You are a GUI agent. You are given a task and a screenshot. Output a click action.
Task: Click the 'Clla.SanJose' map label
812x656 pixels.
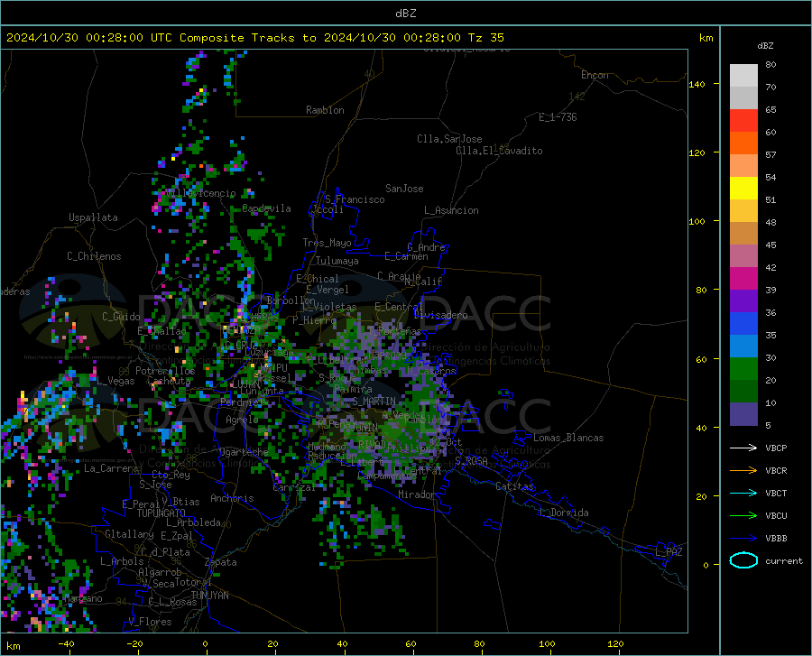449,139
